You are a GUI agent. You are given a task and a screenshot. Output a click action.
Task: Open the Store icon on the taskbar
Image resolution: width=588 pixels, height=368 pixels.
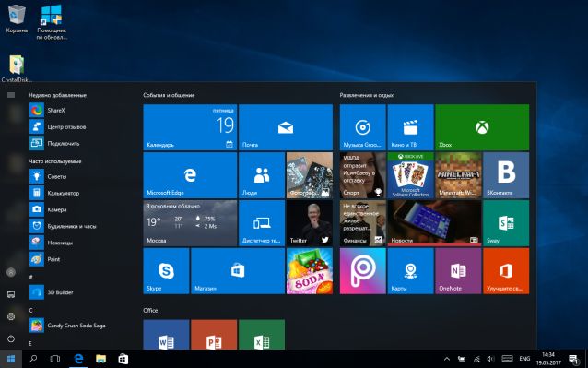123,359
